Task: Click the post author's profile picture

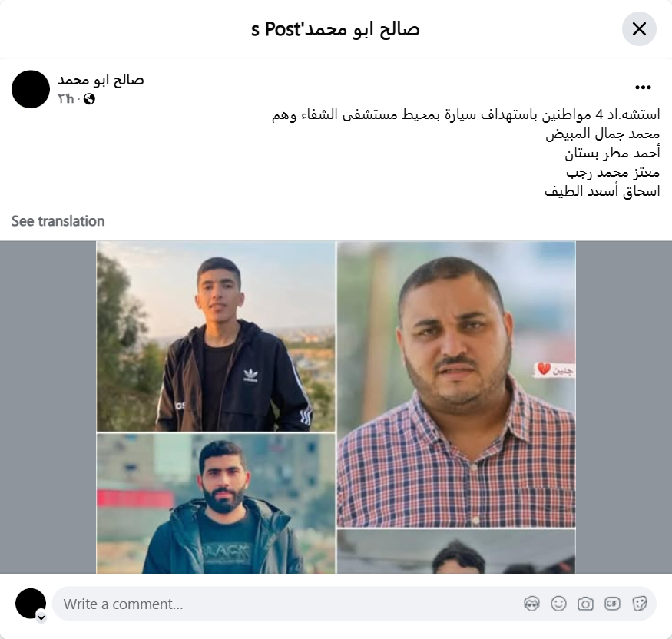Action: [31, 89]
